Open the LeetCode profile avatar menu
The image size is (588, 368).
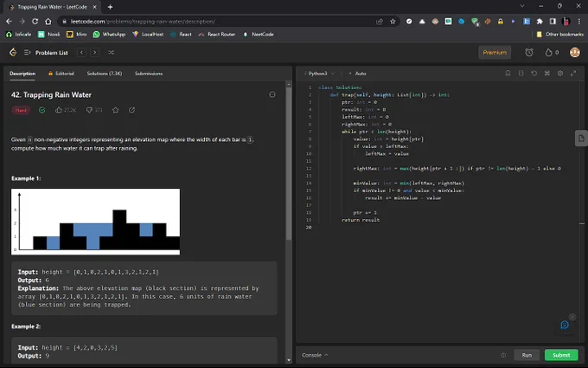[574, 53]
